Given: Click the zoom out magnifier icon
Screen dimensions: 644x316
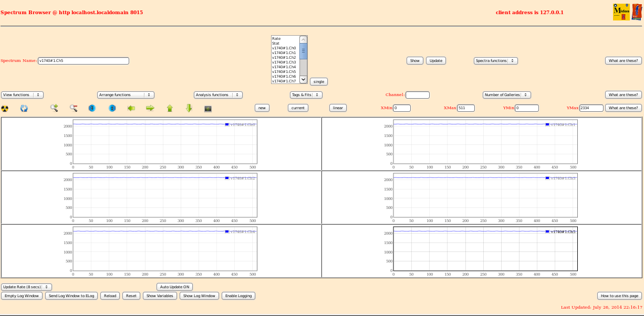Looking at the screenshot, I should tap(74, 108).
